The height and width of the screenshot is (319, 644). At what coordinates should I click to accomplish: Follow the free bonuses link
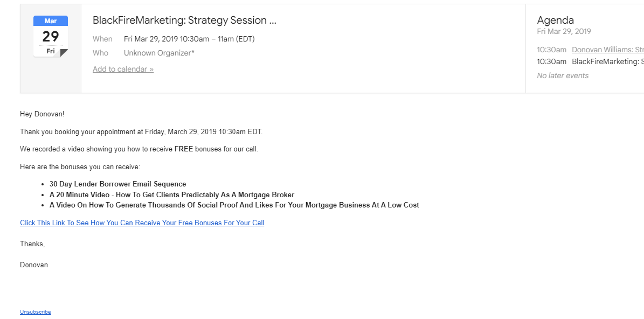point(142,223)
